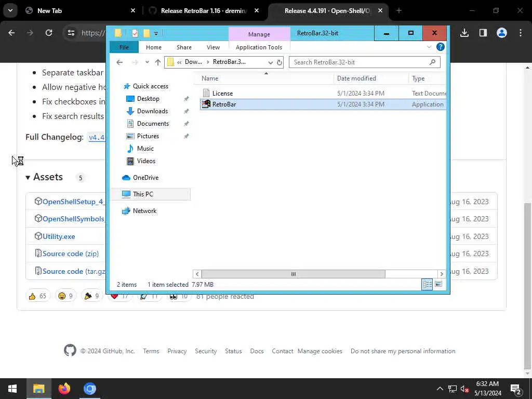Click Downloads breadcrumb in address bar
532x399 pixels.
193,62
